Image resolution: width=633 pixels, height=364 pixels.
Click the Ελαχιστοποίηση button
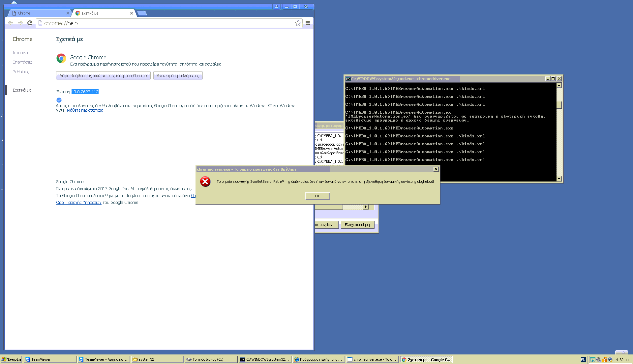[357, 224]
